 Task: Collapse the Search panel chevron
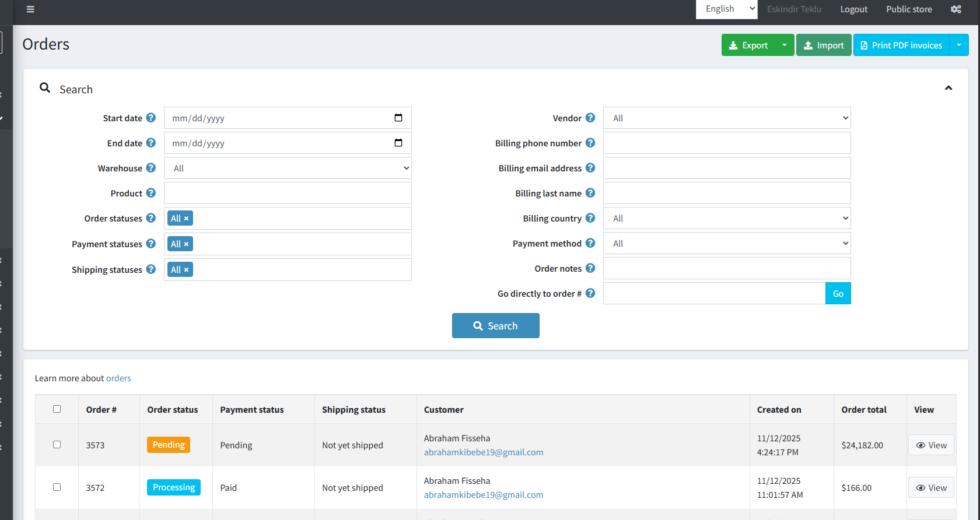point(948,89)
